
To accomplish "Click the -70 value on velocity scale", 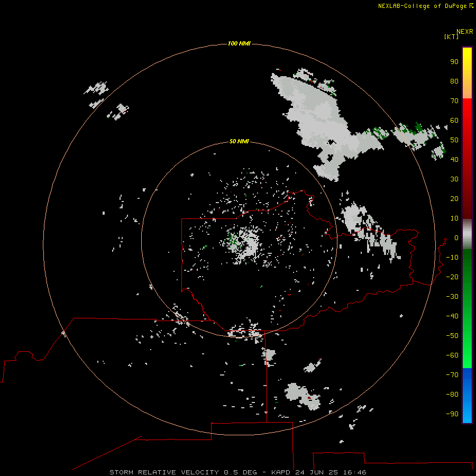I will (452, 375).
